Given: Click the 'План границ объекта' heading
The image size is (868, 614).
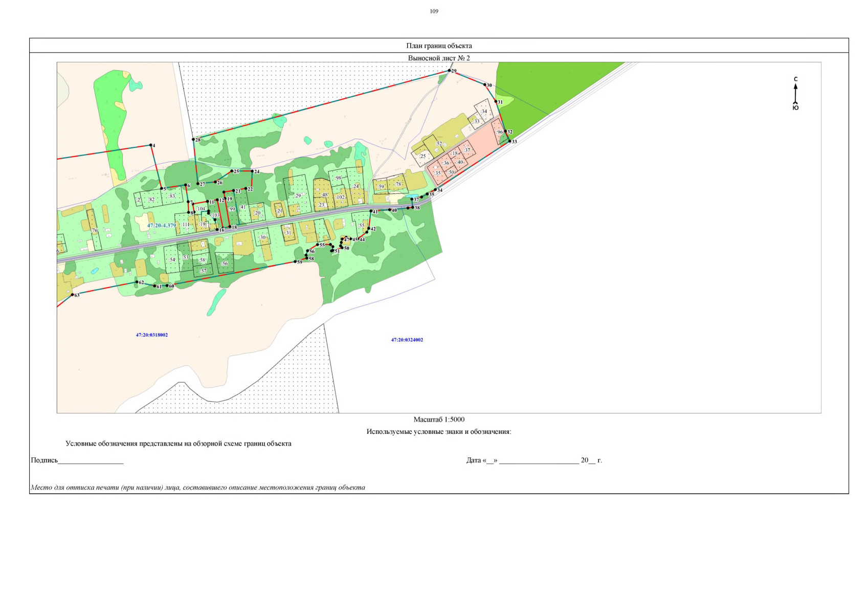Looking at the screenshot, I should (439, 46).
